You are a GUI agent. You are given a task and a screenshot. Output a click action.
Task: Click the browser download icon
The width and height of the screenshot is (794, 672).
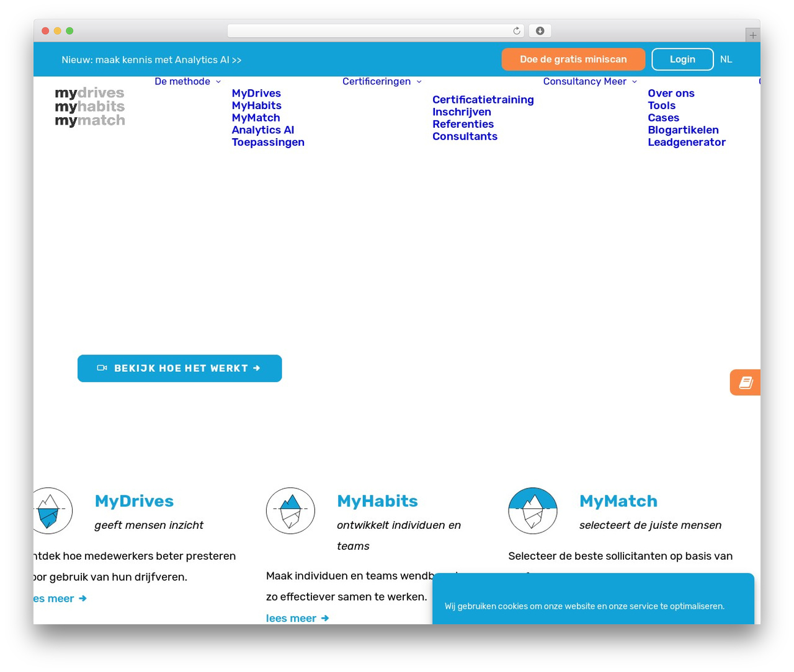pos(540,31)
